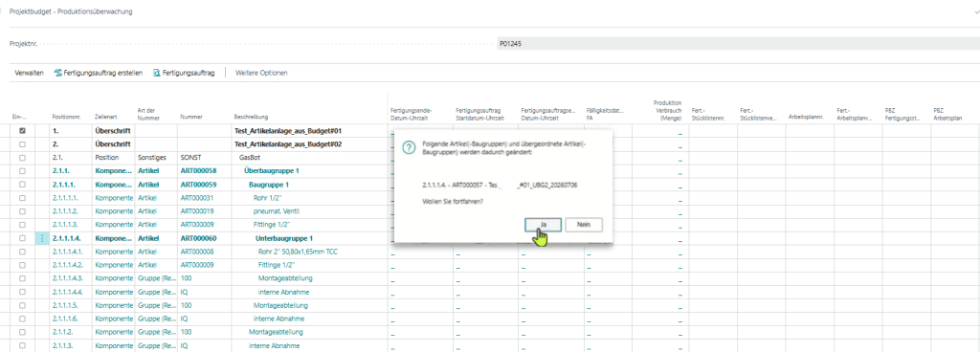Select article number ART000060
Viewport: 980px width, 352px height.
(x=198, y=238)
